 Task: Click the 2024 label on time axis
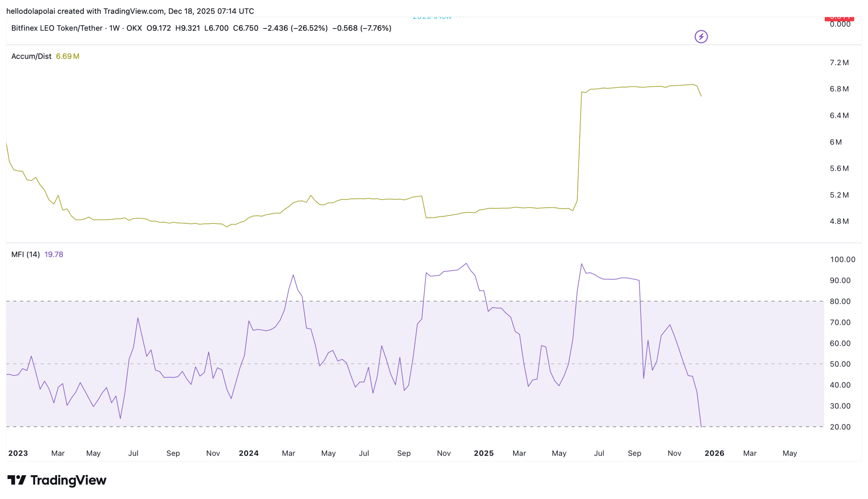pos(249,453)
